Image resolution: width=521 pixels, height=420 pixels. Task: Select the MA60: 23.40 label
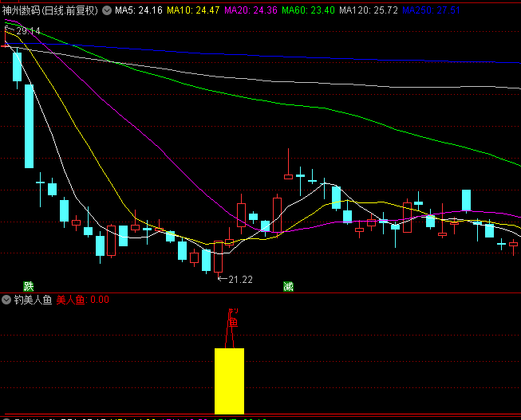tap(308, 10)
